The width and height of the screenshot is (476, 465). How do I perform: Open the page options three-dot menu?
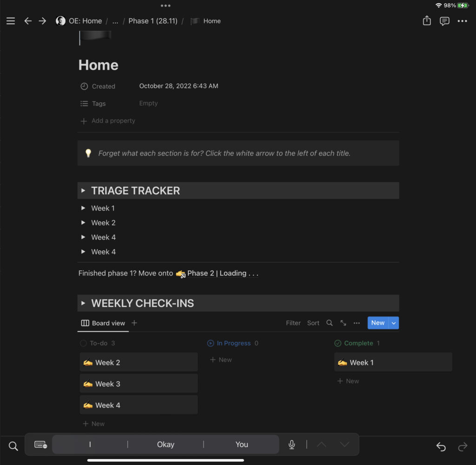pyautogui.click(x=462, y=21)
